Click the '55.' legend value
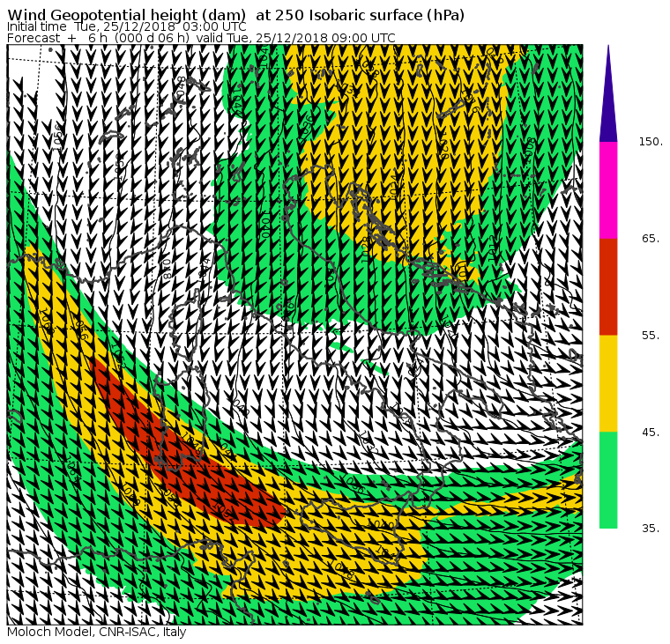The image size is (670, 644). pos(651,336)
